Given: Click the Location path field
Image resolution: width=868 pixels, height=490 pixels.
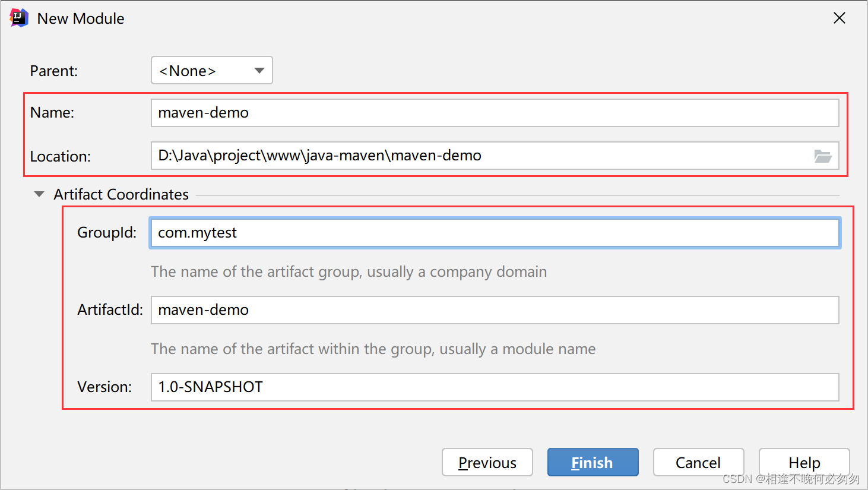Looking at the screenshot, I should point(495,156).
